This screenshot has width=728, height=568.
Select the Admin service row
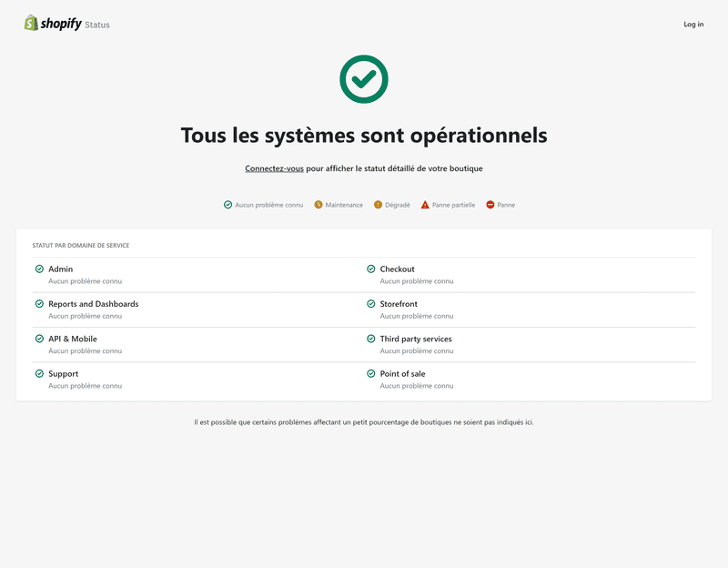click(x=62, y=270)
